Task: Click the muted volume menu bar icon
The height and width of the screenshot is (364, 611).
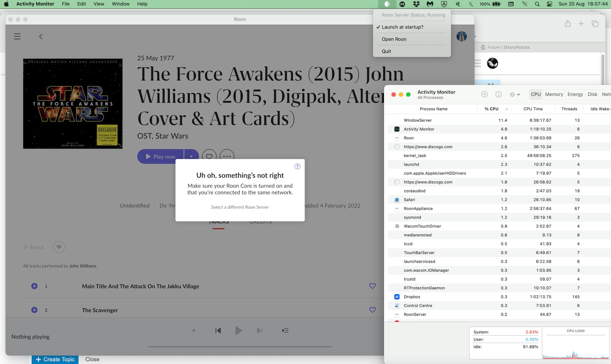Action: pyautogui.click(x=458, y=4)
